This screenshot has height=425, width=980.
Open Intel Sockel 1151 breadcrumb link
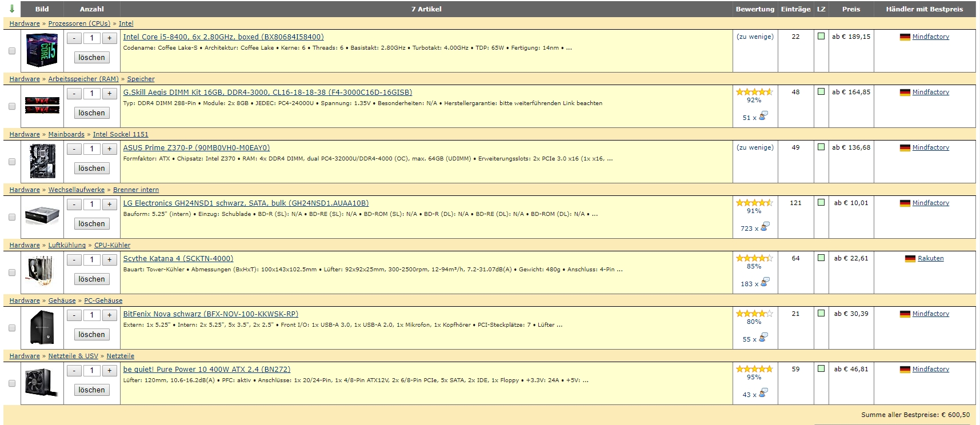click(121, 134)
